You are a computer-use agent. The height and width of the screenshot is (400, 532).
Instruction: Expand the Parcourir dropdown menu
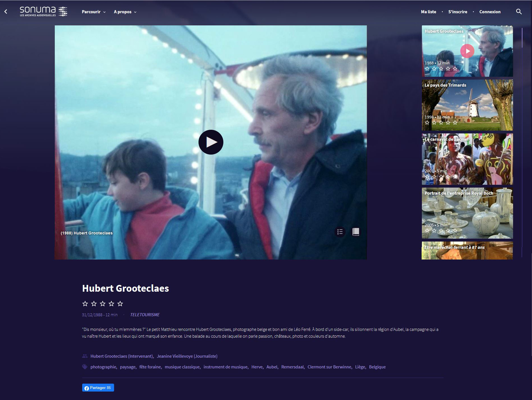(93, 12)
